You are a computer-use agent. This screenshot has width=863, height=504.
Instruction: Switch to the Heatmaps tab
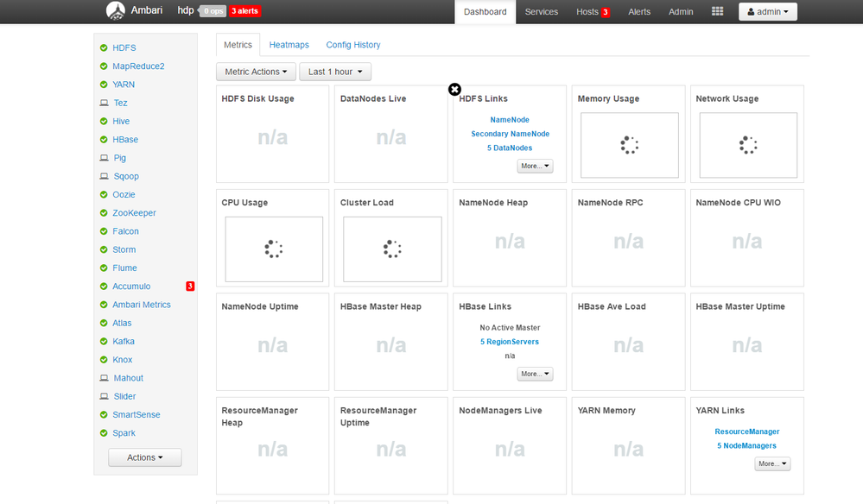[x=289, y=45]
